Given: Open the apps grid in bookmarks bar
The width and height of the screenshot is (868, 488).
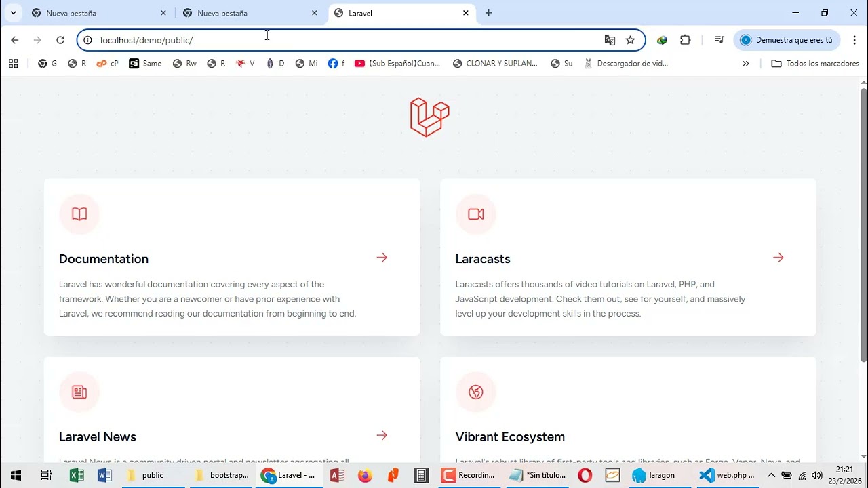Looking at the screenshot, I should tap(13, 64).
